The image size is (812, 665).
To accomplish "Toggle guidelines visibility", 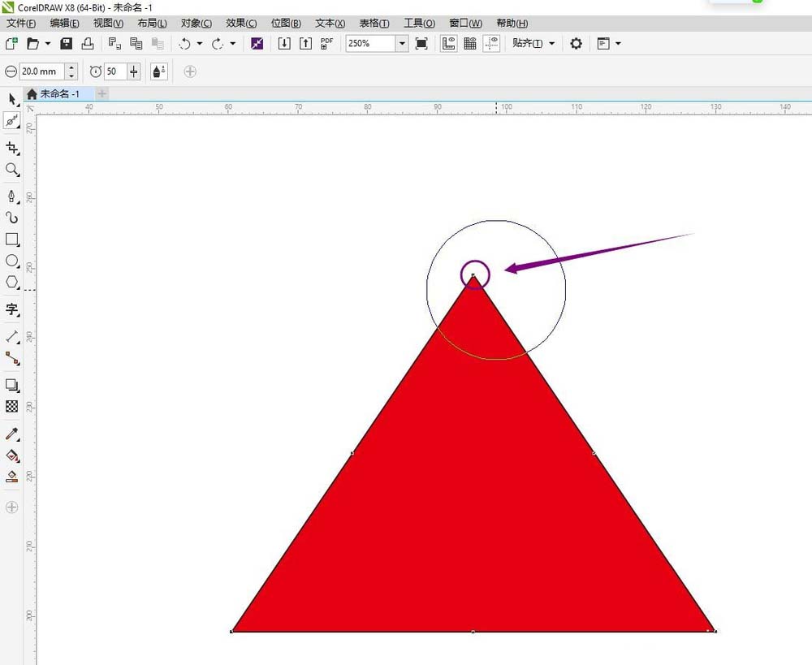I will (491, 44).
